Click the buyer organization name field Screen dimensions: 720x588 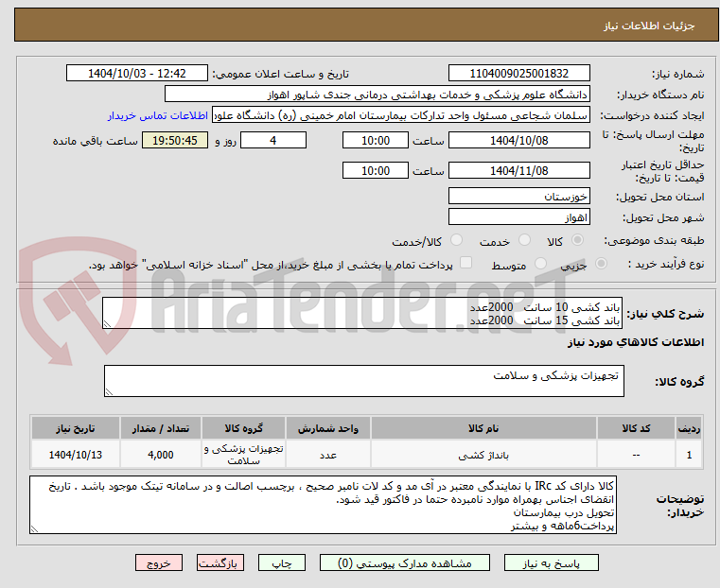coord(377,95)
